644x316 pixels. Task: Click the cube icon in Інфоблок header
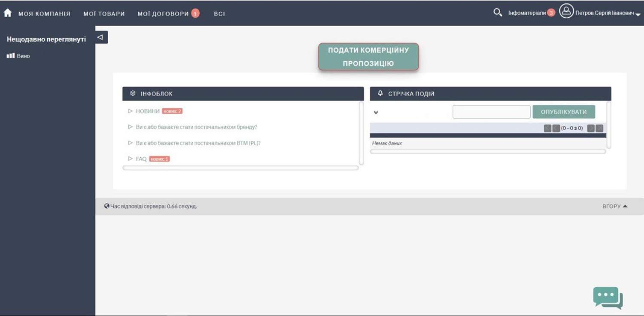click(x=133, y=93)
